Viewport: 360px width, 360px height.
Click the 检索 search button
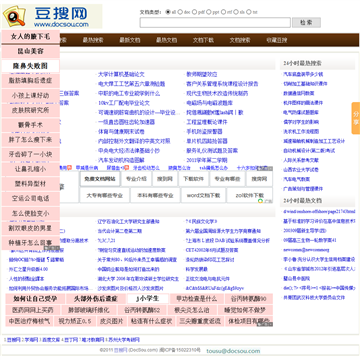[306, 23]
